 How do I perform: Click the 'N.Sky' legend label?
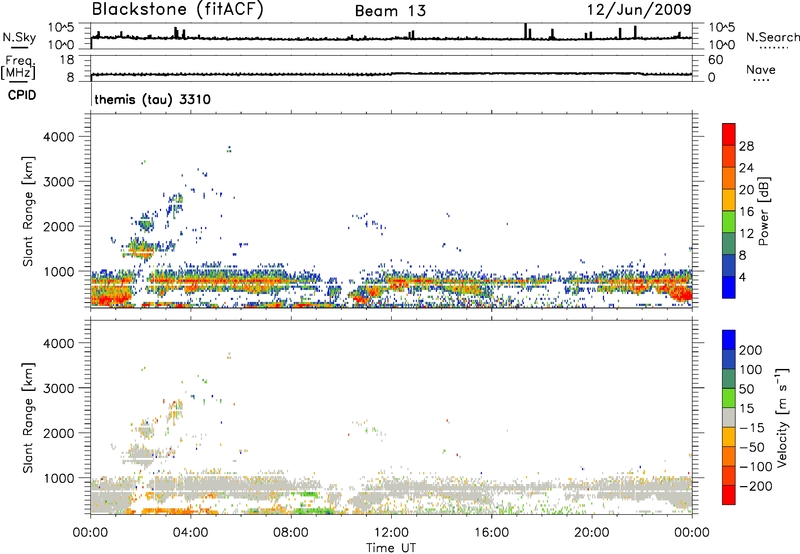click(19, 37)
